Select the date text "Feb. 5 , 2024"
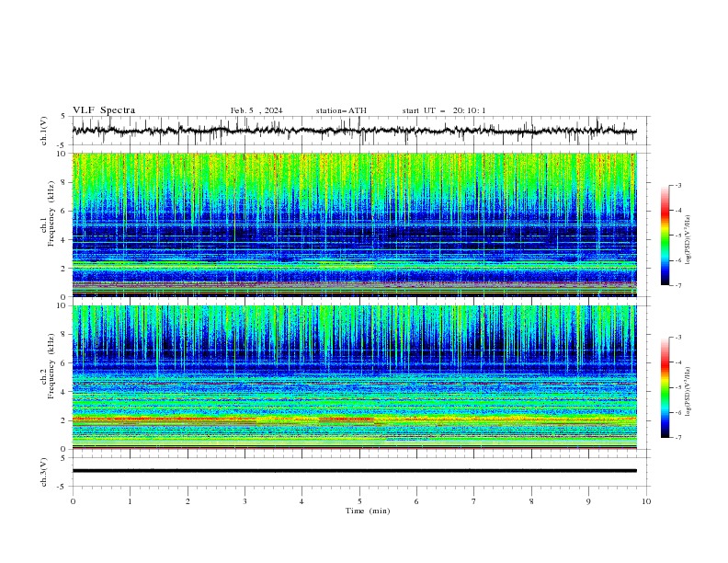The width and height of the screenshot is (728, 563). (x=256, y=110)
